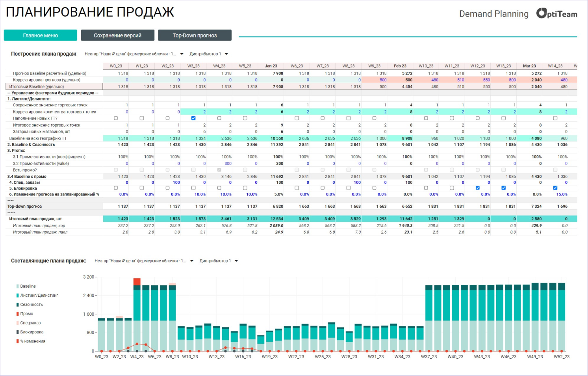The image size is (588, 376).
Task: Click the ПЛАНИРОВАНИЕ ПРОДАЖ heading
Action: [x=90, y=12]
